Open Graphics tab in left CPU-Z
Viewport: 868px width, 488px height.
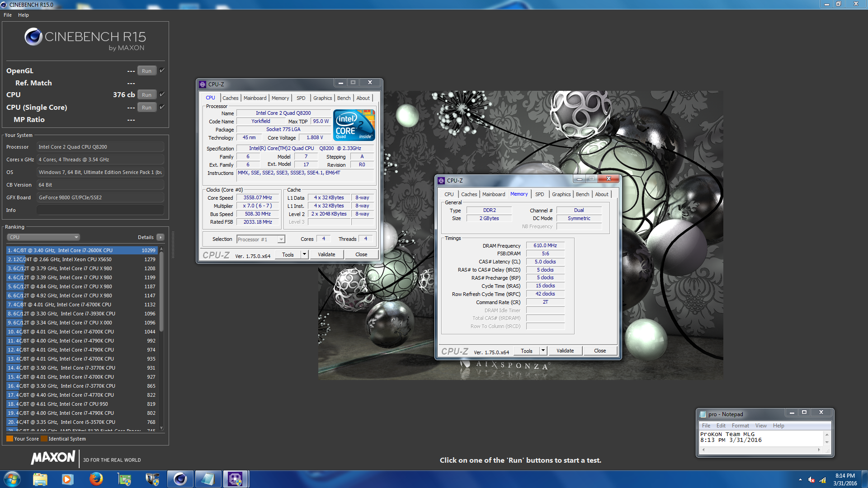(322, 98)
